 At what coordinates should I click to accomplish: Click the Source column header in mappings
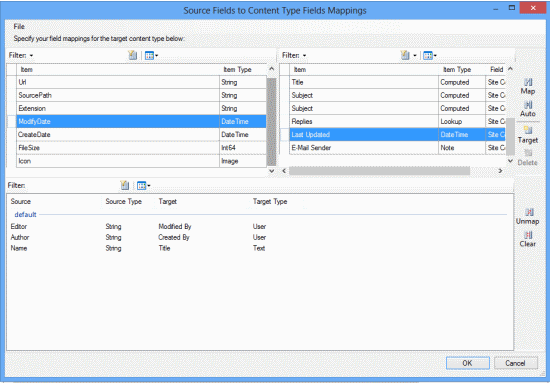pyautogui.click(x=21, y=201)
